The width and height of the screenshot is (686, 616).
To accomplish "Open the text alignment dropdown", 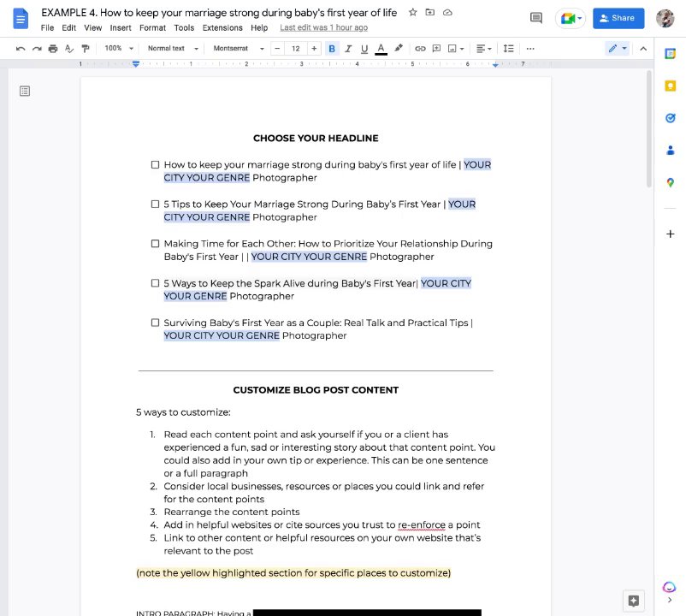I will coord(484,49).
